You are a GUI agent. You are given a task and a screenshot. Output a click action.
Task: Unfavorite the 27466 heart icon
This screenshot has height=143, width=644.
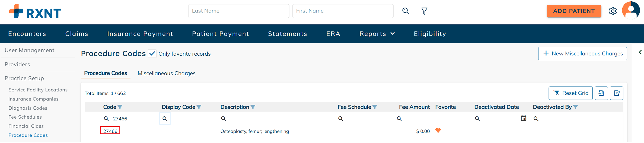438,131
